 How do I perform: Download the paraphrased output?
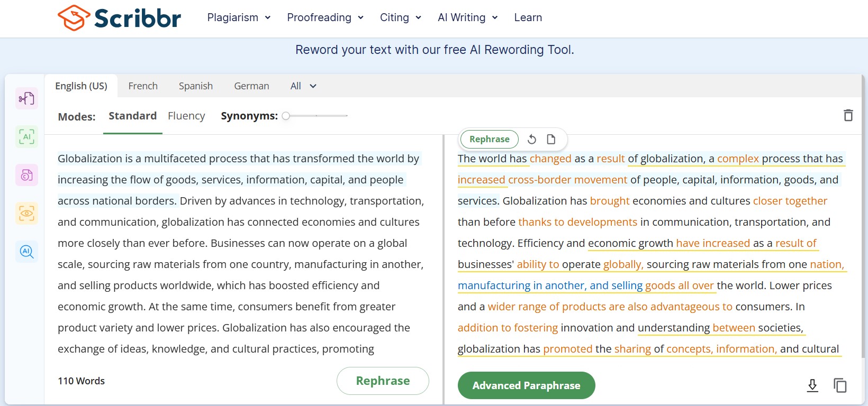coord(812,385)
